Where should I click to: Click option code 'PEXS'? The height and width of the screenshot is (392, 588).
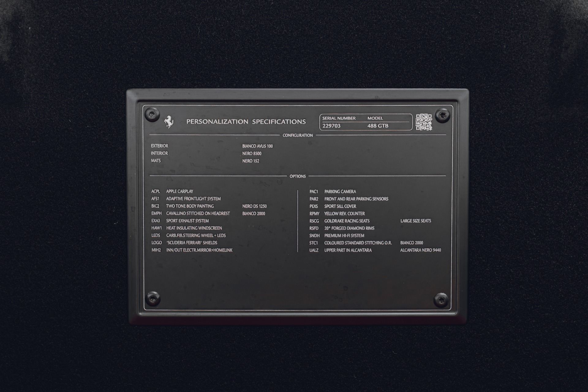[314, 206]
